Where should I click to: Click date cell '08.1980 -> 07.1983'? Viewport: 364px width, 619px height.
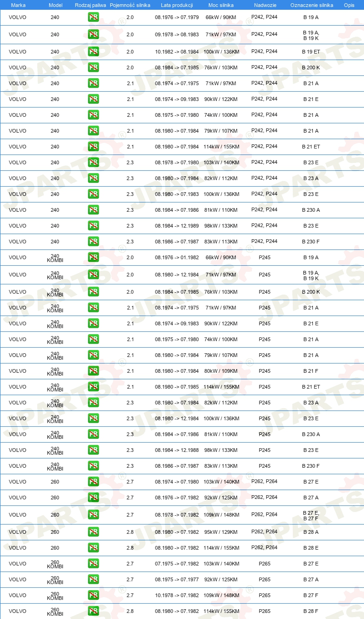pos(177,194)
